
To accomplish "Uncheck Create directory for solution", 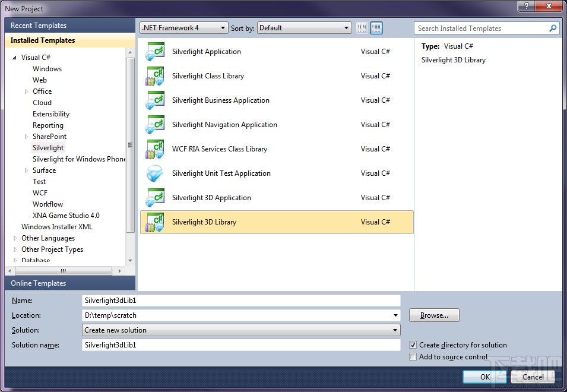I will point(413,345).
